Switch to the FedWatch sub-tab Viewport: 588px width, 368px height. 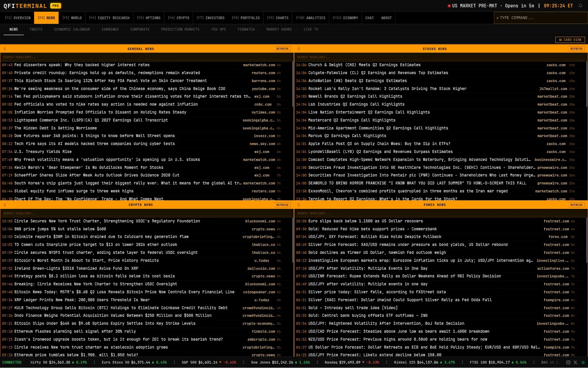point(246,29)
